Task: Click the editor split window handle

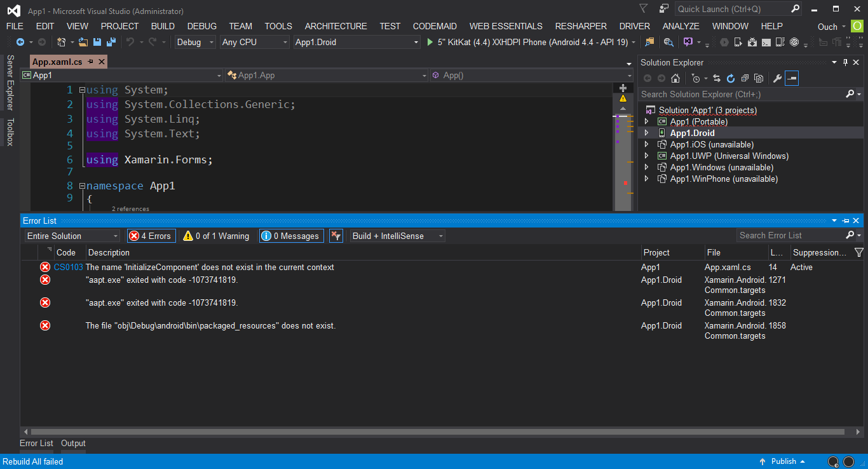Action: [623, 88]
